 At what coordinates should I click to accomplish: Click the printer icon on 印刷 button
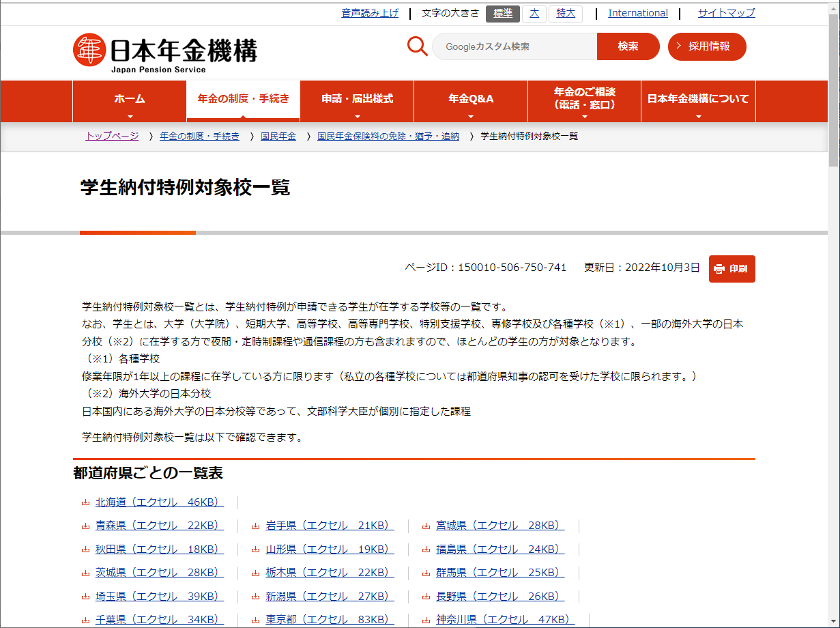719,269
